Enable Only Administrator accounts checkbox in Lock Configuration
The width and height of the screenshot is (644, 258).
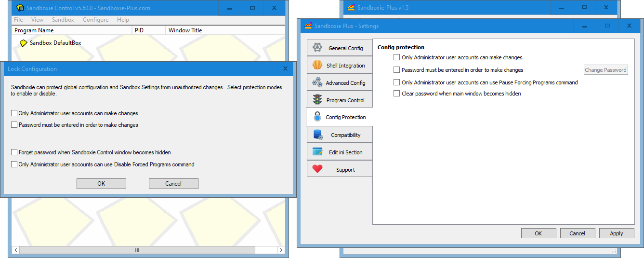tap(14, 113)
